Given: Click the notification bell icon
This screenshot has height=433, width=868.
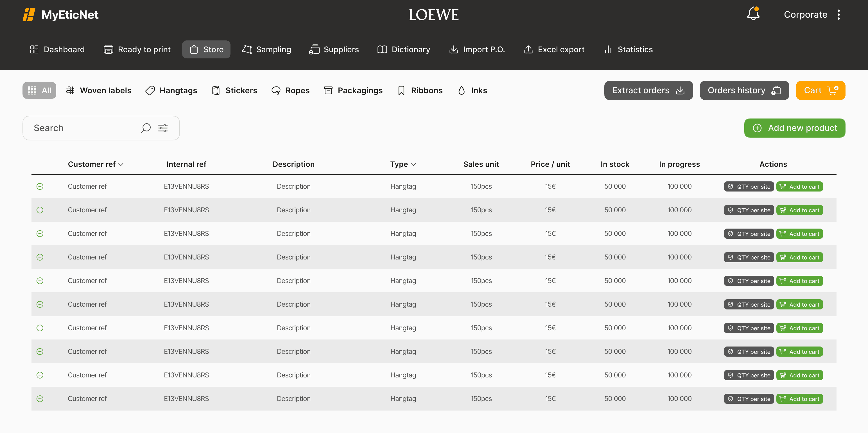Looking at the screenshot, I should (753, 14).
